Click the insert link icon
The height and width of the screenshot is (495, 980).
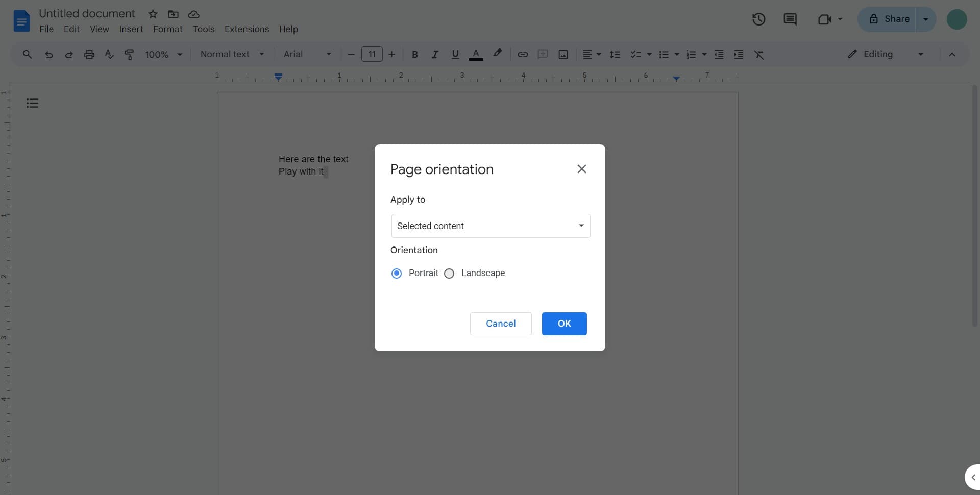click(522, 55)
